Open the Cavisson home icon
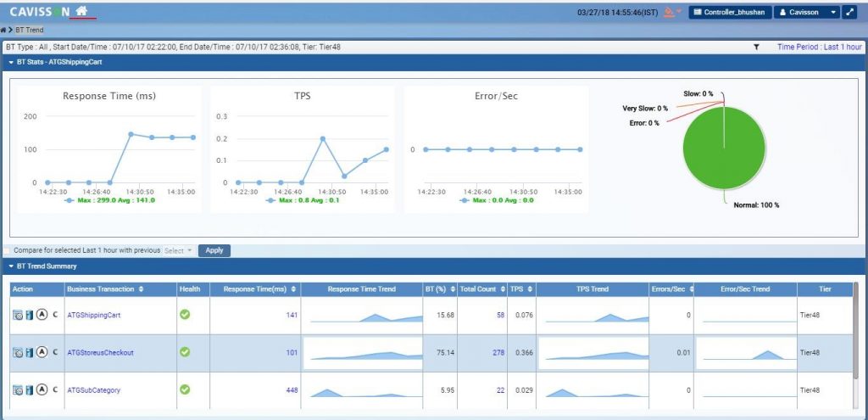The height and width of the screenshot is (420, 868). tap(82, 10)
